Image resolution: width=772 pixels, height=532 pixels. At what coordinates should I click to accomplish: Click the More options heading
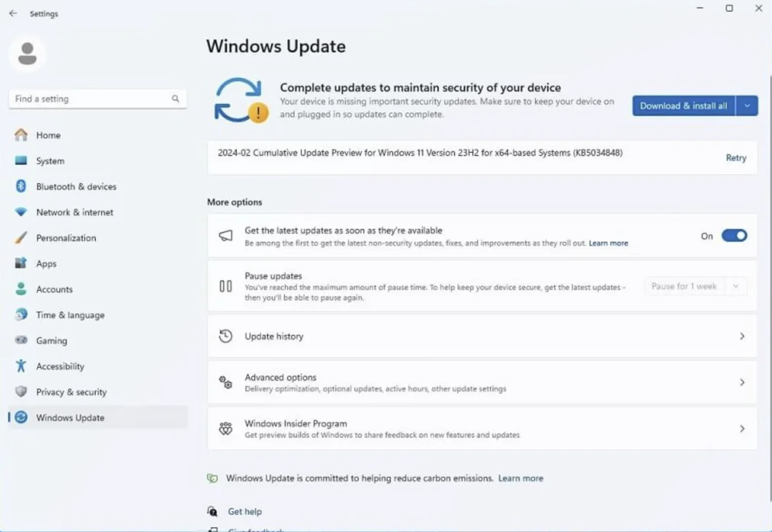tap(235, 202)
